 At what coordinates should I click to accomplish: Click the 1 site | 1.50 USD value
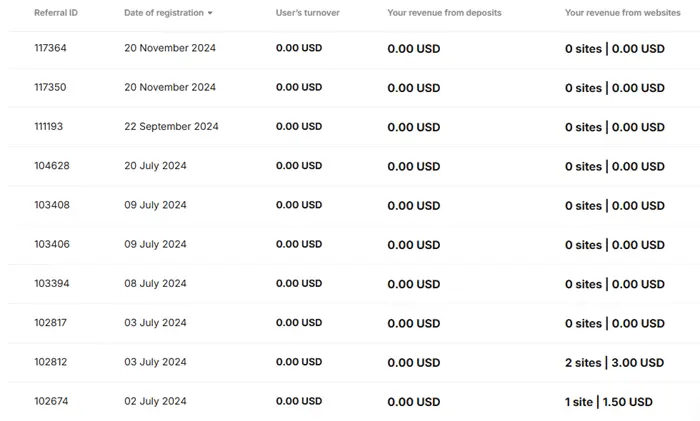tap(608, 402)
